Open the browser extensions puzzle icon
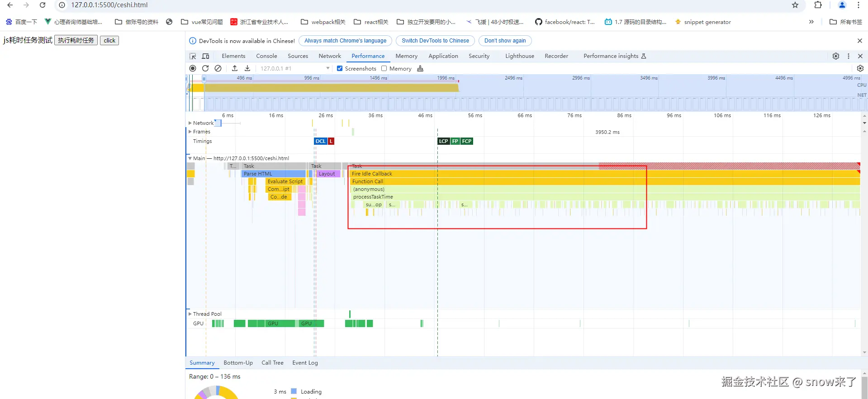 (818, 5)
